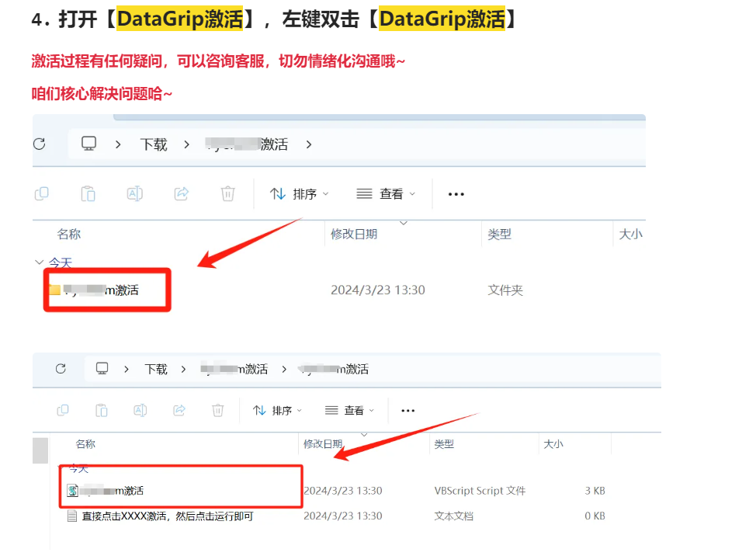The image size is (756, 556).
Task: Expand chevron before 下载 in upper breadcrumb
Action: pos(118,144)
